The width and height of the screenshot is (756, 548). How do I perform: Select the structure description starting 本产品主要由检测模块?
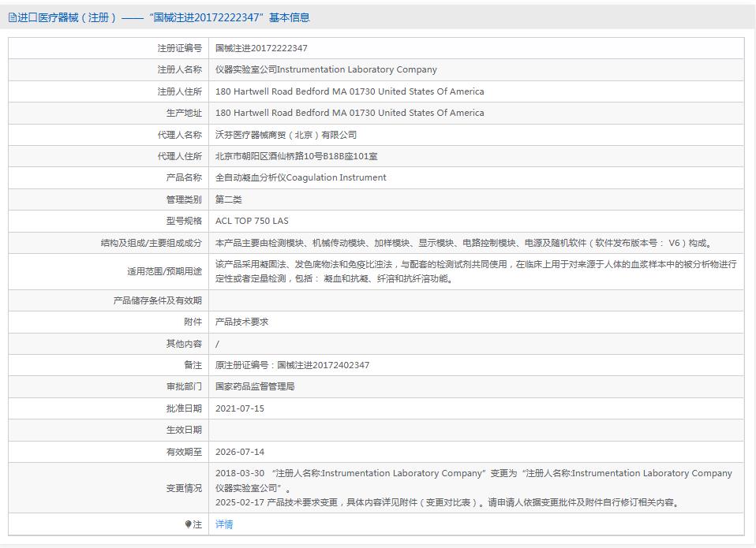click(464, 243)
